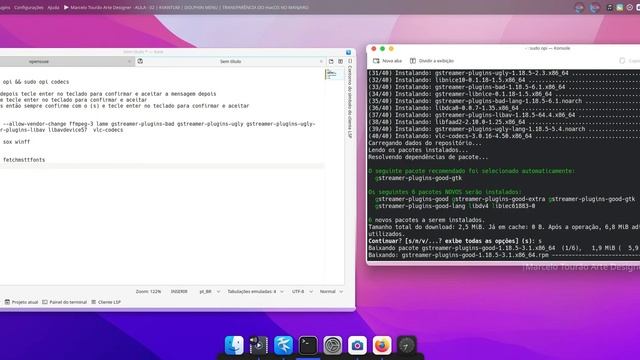Click the split view icon in editor tab bar
This screenshot has height=360, width=640.
pos(340,61)
